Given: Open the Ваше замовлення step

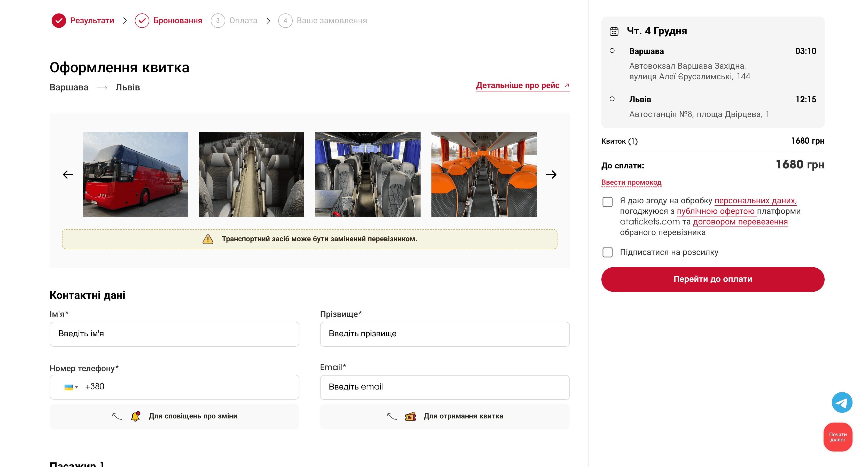Looking at the screenshot, I should pos(331,20).
